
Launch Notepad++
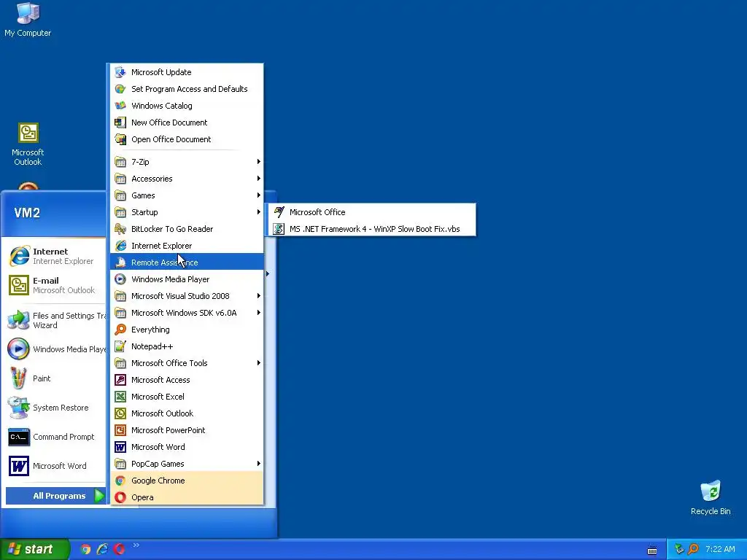(187, 346)
